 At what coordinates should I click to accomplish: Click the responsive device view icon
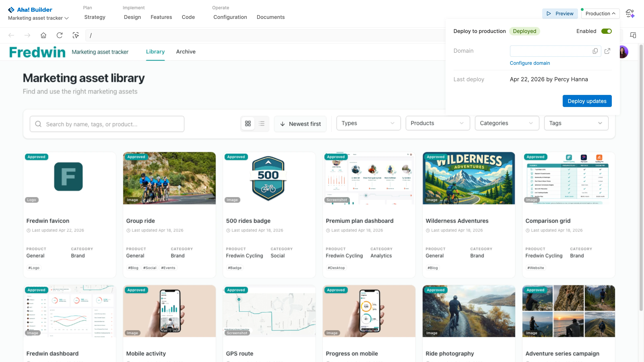click(633, 35)
